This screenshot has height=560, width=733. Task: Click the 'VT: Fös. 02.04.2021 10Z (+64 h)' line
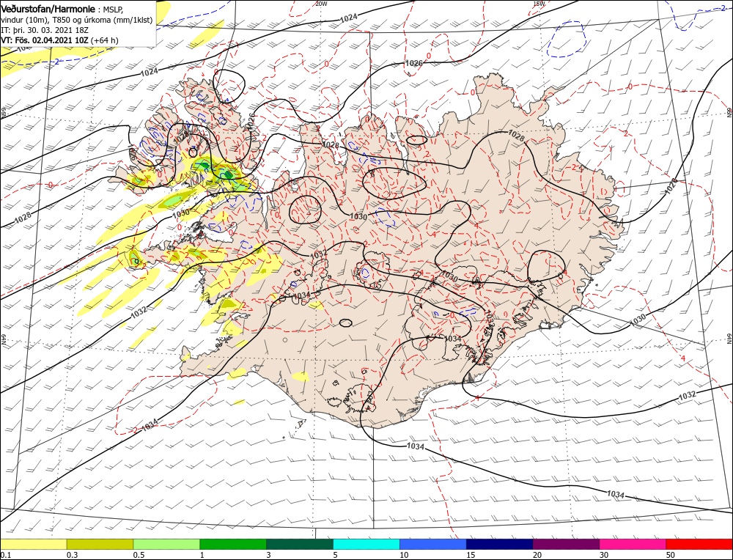(60, 40)
